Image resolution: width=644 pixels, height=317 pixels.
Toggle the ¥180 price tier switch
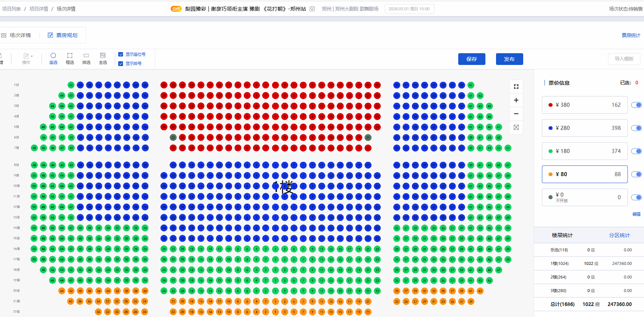pyautogui.click(x=636, y=151)
